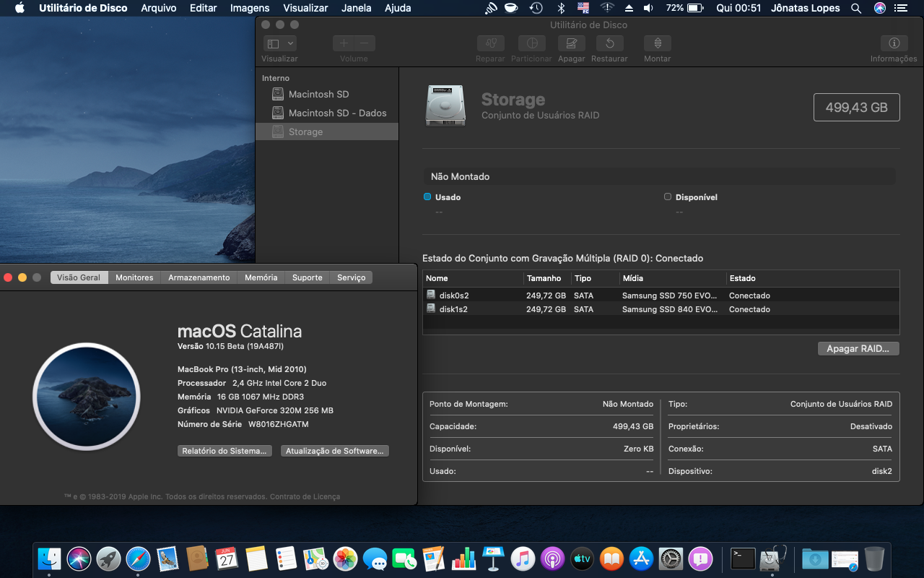Click the Contrato de Licença link
The height and width of the screenshot is (578, 924).
pos(305,497)
